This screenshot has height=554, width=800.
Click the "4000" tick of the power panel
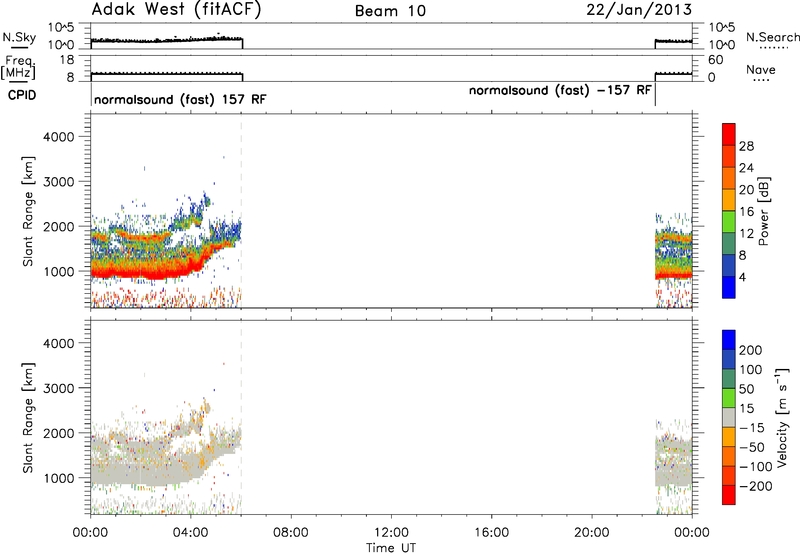(x=58, y=137)
